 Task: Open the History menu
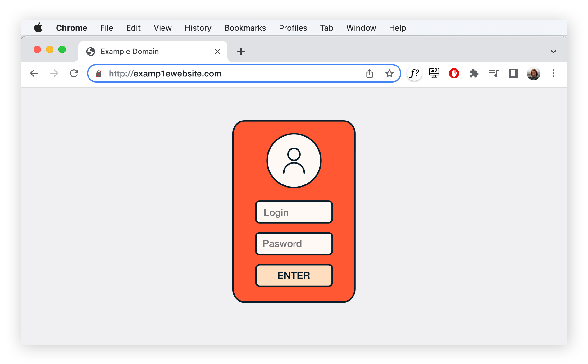coord(198,28)
